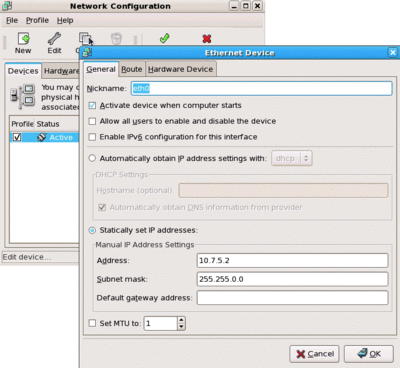Click the Default gateway address field
The width and height of the screenshot is (400, 368).
[292, 298]
